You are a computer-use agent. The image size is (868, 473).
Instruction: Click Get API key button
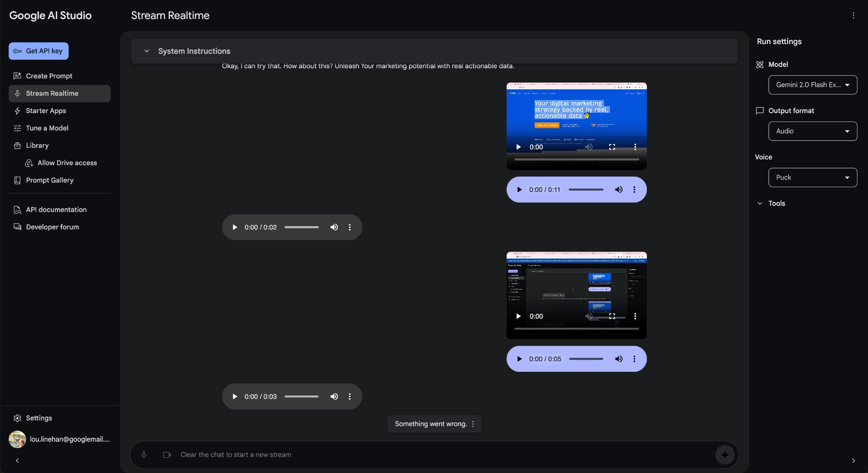[39, 51]
